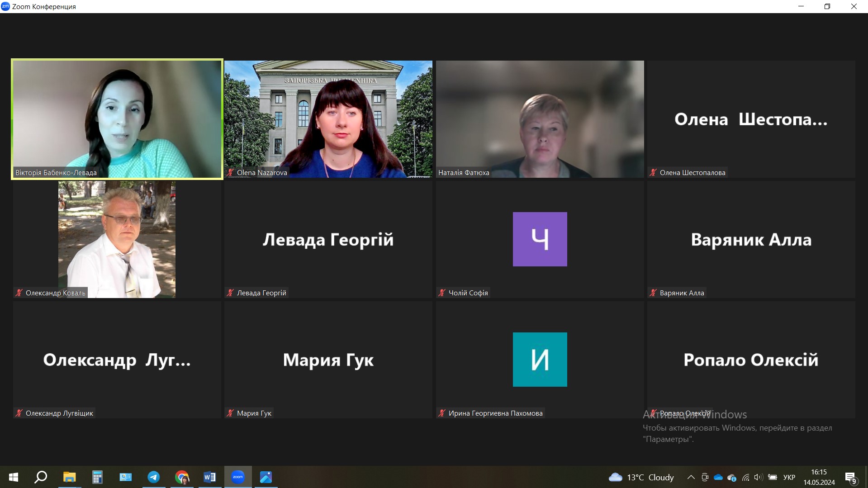Viewport: 868px width, 488px height.
Task: Open Microsoft Word from the taskbar
Action: [x=209, y=477]
